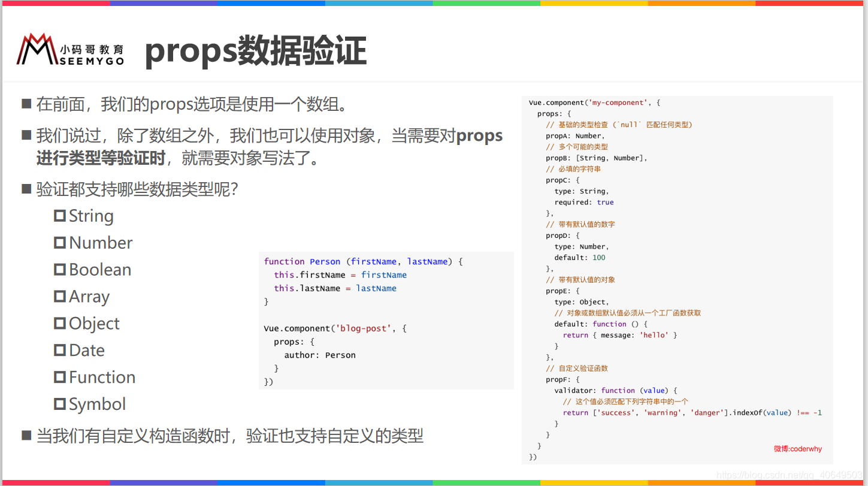Image resolution: width=868 pixels, height=486 pixels.
Task: Click code line "validator: function (value) {"
Action: pos(616,391)
